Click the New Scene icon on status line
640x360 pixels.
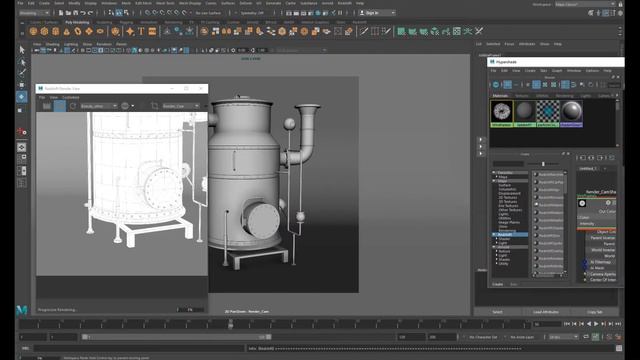point(61,13)
